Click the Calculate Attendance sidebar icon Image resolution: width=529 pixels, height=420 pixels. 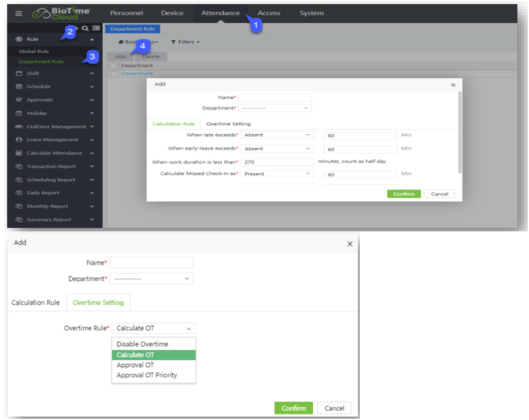point(19,153)
